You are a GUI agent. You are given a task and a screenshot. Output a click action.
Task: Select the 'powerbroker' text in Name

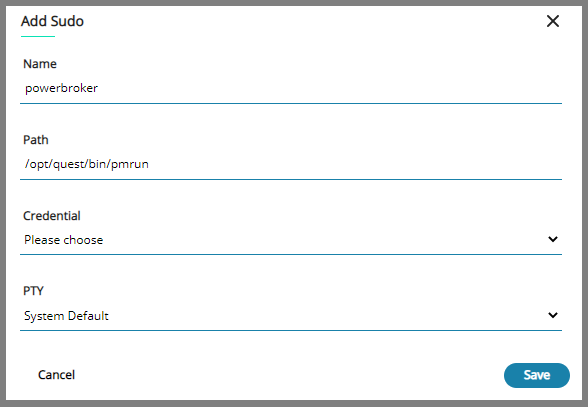click(62, 89)
